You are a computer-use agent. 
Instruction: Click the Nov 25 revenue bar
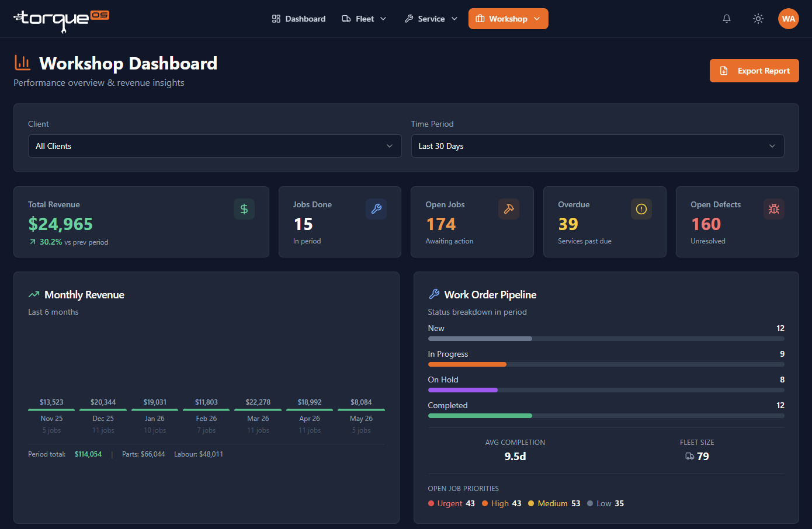coord(51,410)
